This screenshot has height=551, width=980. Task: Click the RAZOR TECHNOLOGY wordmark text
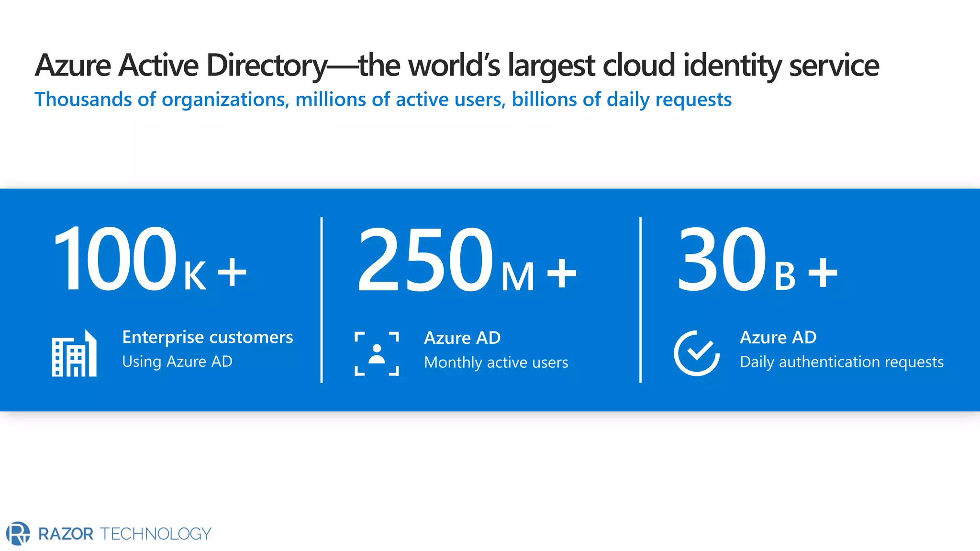(124, 534)
